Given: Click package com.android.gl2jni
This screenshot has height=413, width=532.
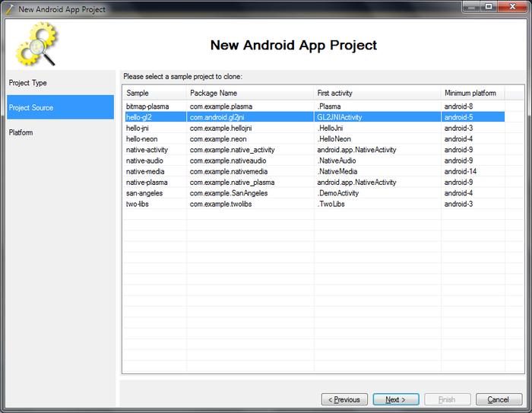Looking at the screenshot, I should click(217, 117).
